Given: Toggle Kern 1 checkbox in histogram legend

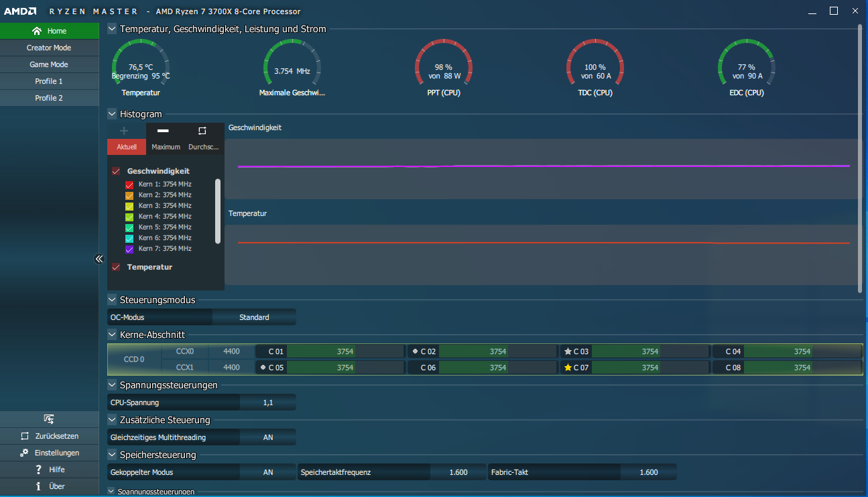Looking at the screenshot, I should coord(129,184).
